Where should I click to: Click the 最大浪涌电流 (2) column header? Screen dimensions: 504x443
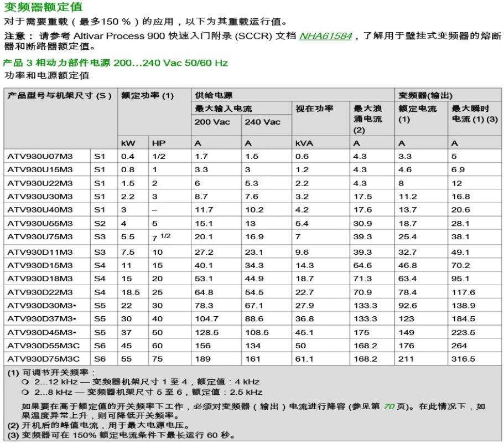368,119
